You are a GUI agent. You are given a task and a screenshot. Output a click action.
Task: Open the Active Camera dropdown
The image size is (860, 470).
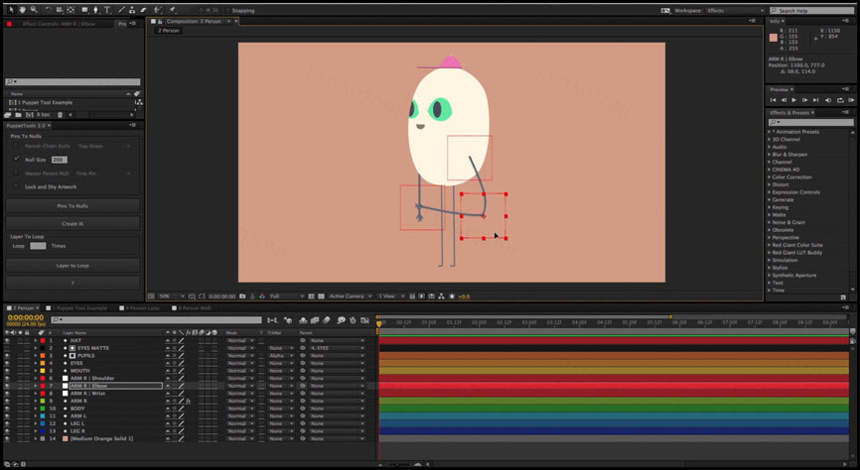pyautogui.click(x=350, y=296)
